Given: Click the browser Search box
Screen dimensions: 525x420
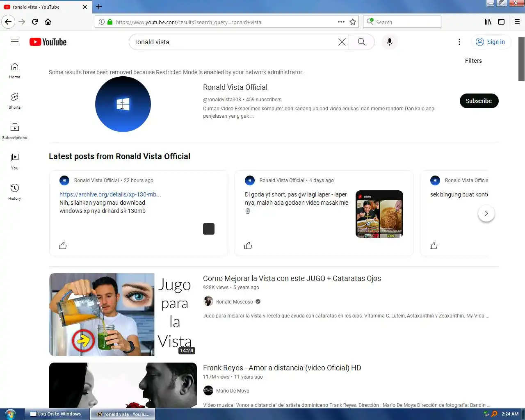Looking at the screenshot, I should [402, 22].
